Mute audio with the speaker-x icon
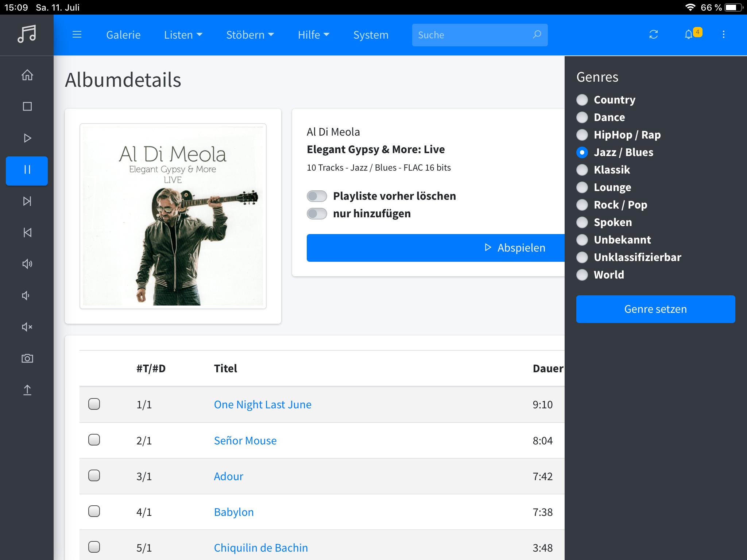Image resolution: width=747 pixels, height=560 pixels. click(27, 327)
